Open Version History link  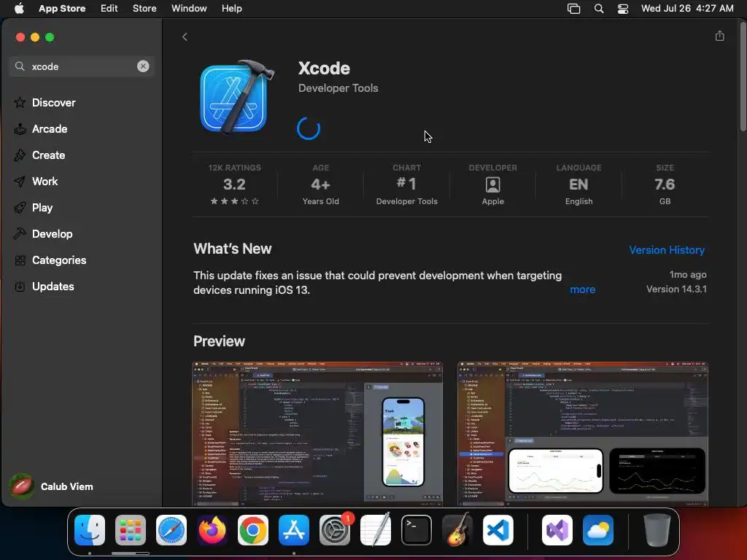[x=667, y=250]
